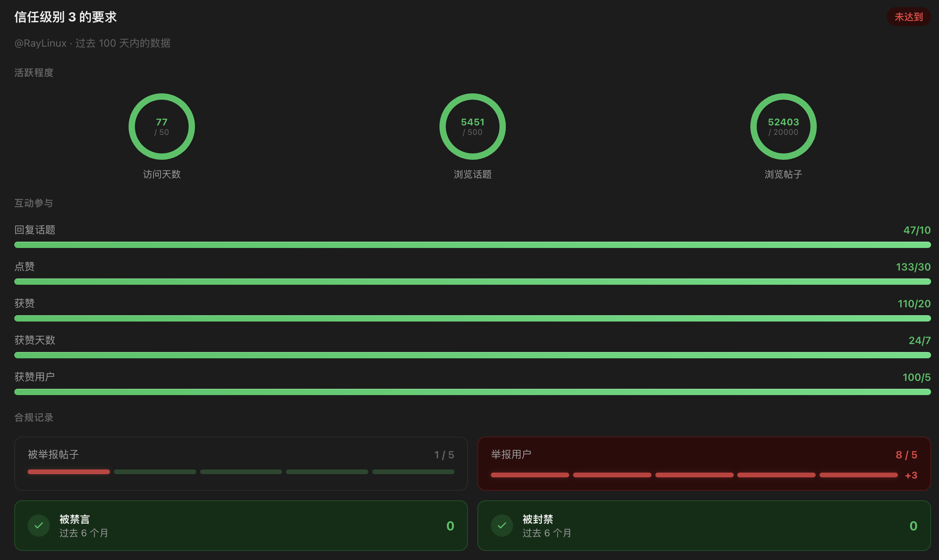
Task: Open the 被举报帖子 card title
Action: pos(53,454)
